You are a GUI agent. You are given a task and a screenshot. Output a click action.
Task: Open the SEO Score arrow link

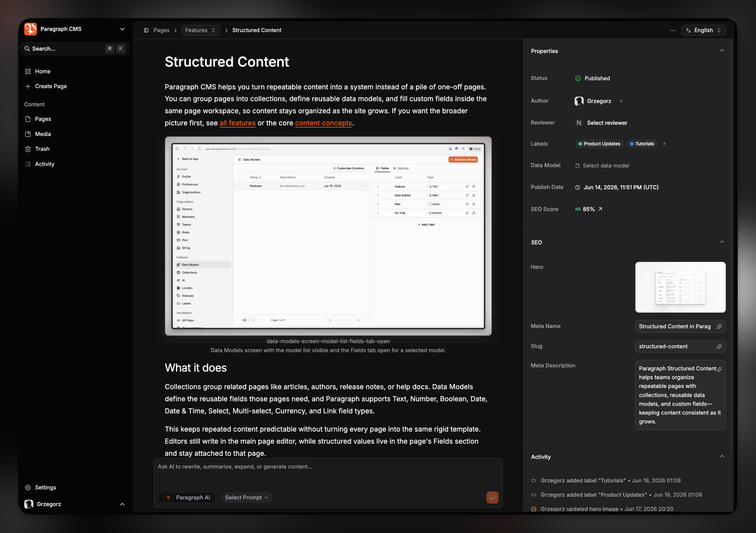[600, 209]
